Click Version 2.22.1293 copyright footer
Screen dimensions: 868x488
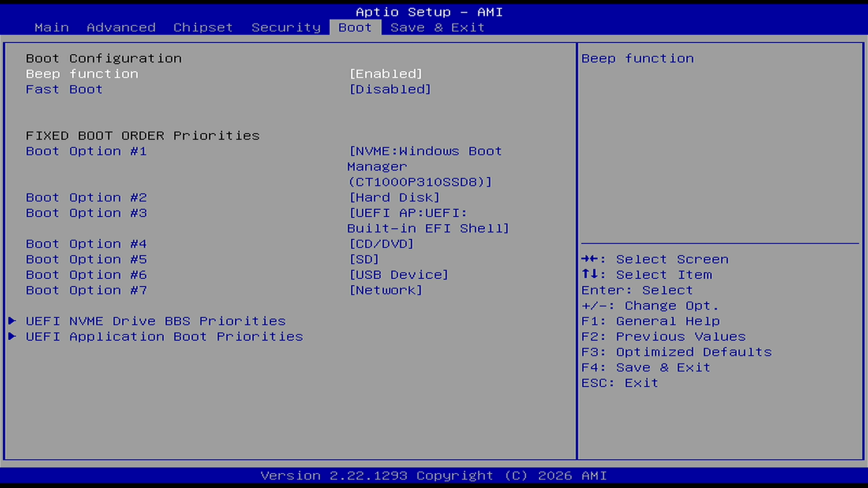[433, 476]
